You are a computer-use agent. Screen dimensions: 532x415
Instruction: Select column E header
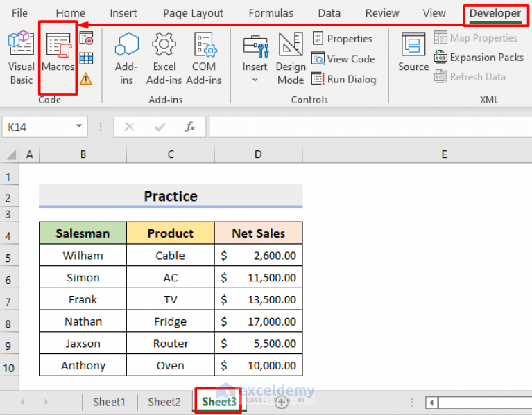tap(444, 154)
